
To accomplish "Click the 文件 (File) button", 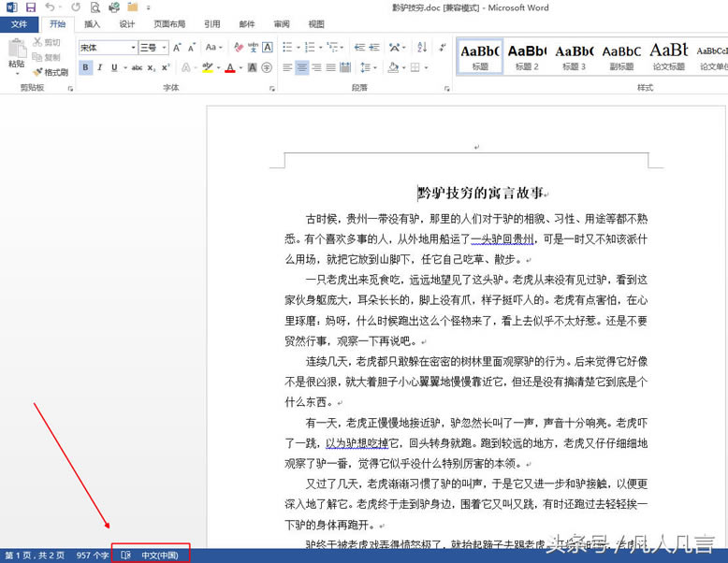I will (x=19, y=24).
